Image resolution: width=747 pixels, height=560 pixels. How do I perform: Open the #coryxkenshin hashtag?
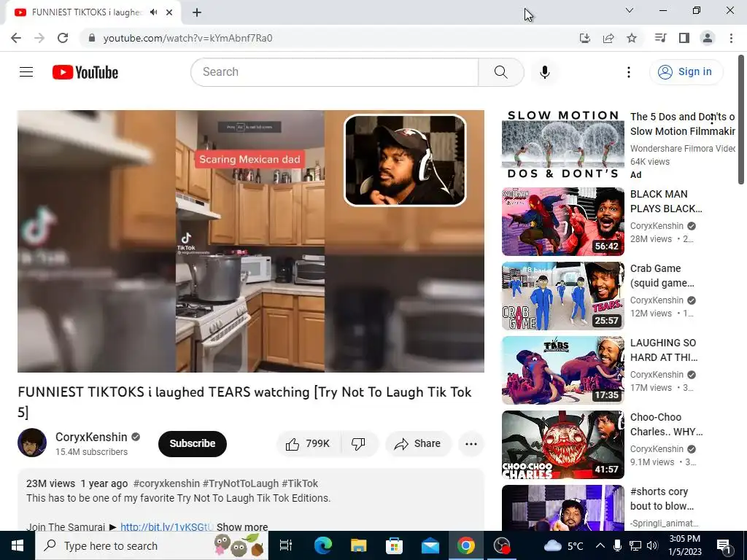tap(166, 483)
